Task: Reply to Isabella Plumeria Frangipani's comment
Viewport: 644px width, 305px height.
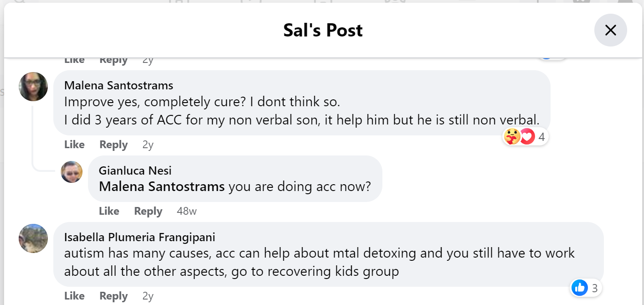Action: (113, 296)
